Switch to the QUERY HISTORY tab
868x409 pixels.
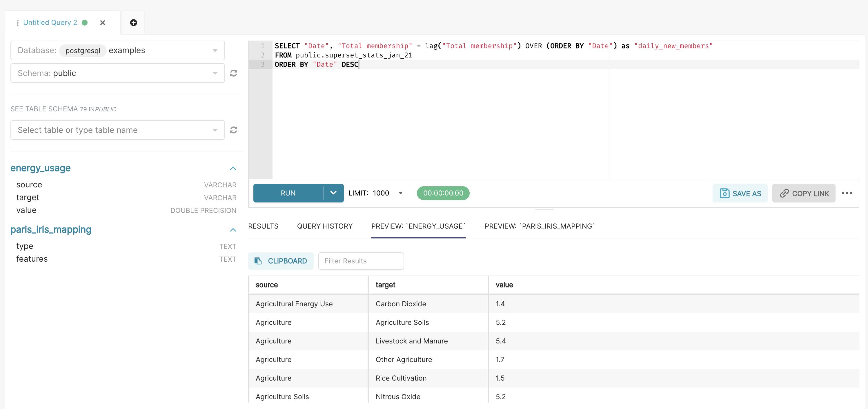coord(324,226)
